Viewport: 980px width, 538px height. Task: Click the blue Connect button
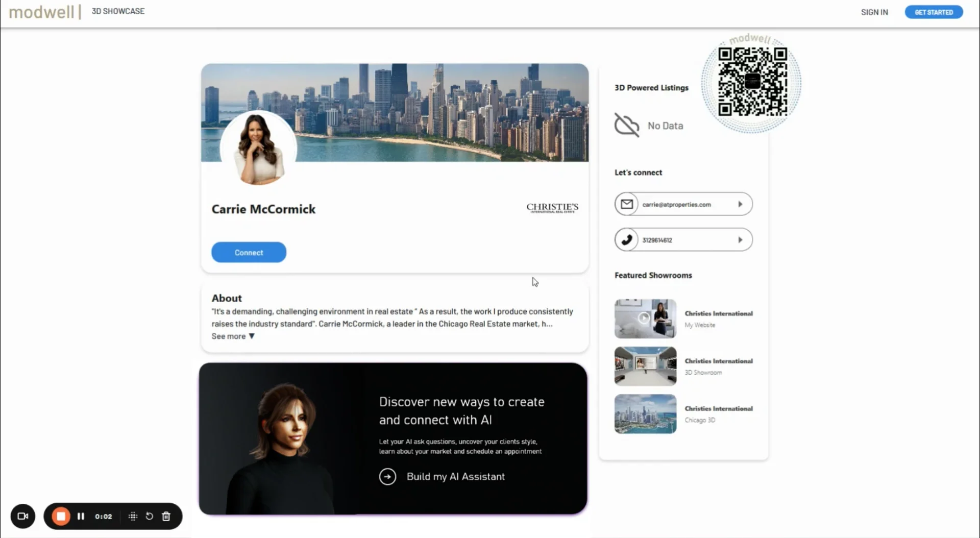[249, 253]
